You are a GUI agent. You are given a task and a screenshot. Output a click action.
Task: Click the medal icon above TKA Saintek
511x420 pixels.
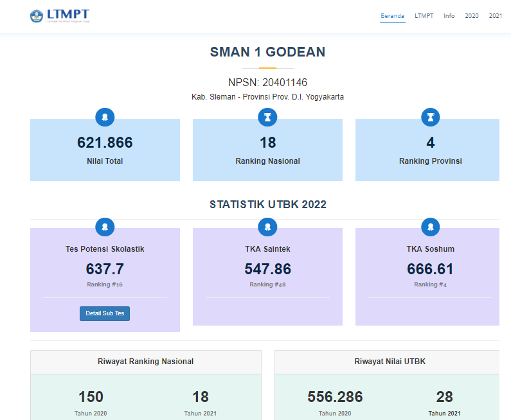(267, 227)
